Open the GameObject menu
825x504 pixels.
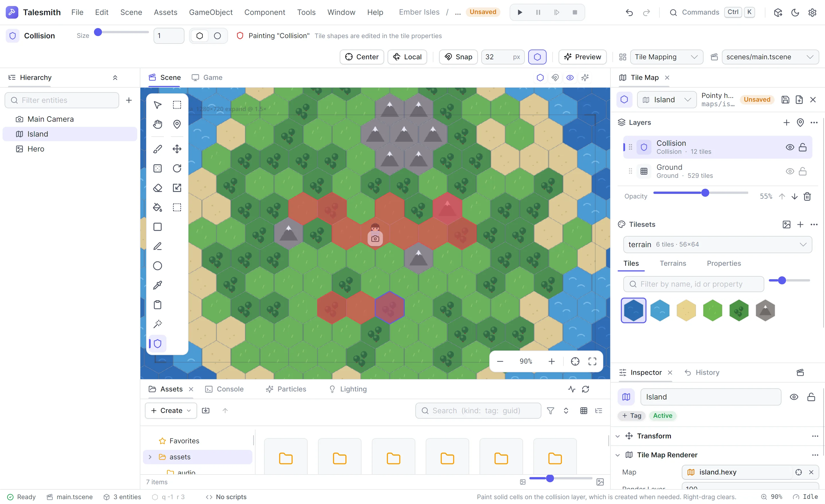[x=211, y=12]
